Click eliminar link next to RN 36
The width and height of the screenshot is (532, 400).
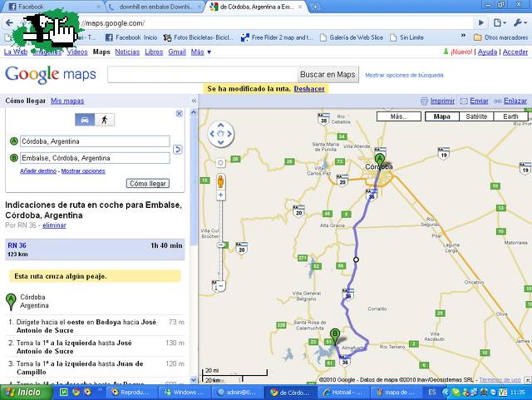[54, 225]
